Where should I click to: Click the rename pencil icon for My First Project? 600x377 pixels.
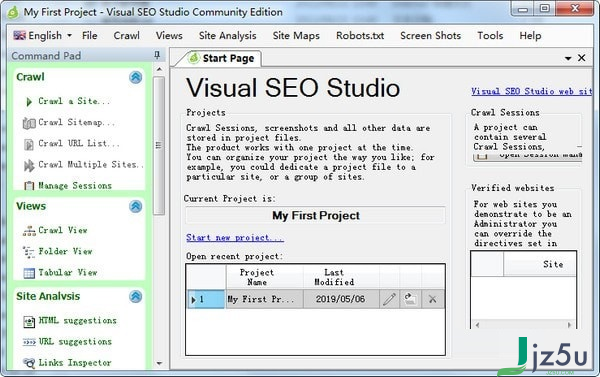pyautogui.click(x=389, y=299)
